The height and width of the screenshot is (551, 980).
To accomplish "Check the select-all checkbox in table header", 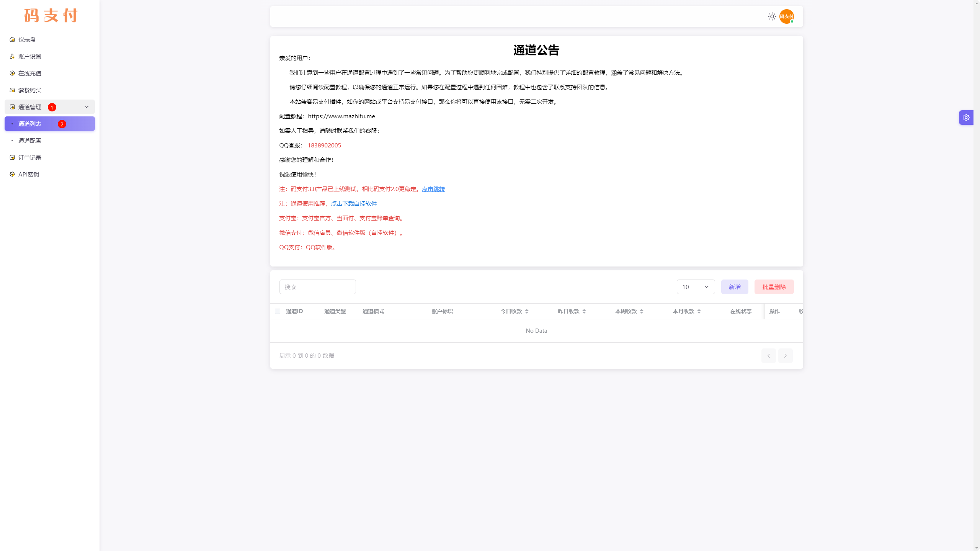I will coord(277,311).
